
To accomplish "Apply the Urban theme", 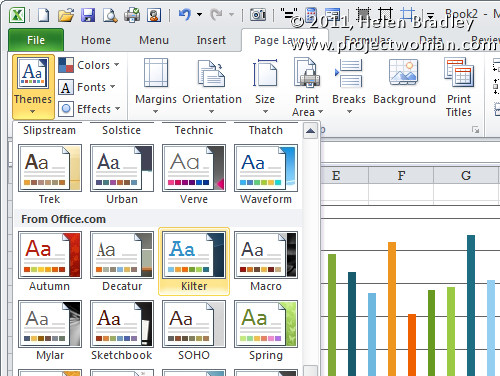I will coord(122,175).
